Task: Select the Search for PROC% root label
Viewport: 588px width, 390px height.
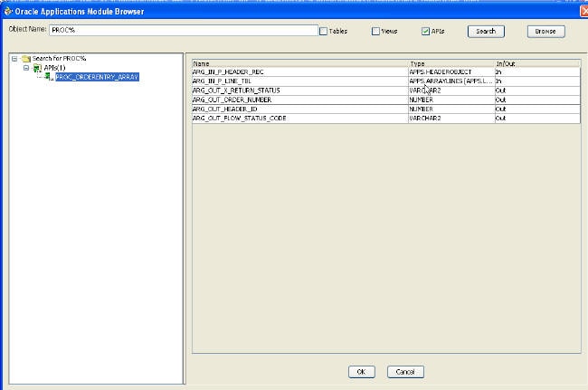Action: (59, 59)
